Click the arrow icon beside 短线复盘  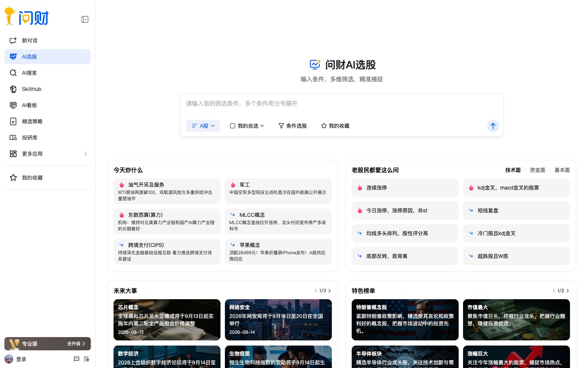471,210
